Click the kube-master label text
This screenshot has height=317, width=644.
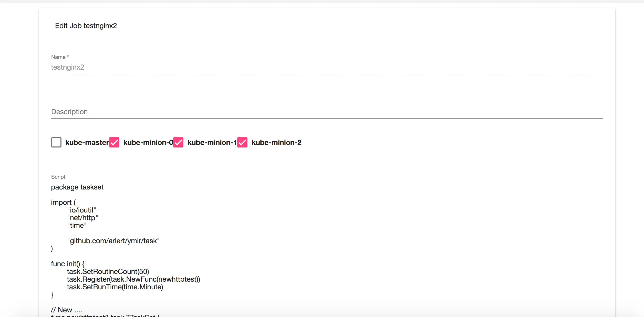click(x=87, y=142)
